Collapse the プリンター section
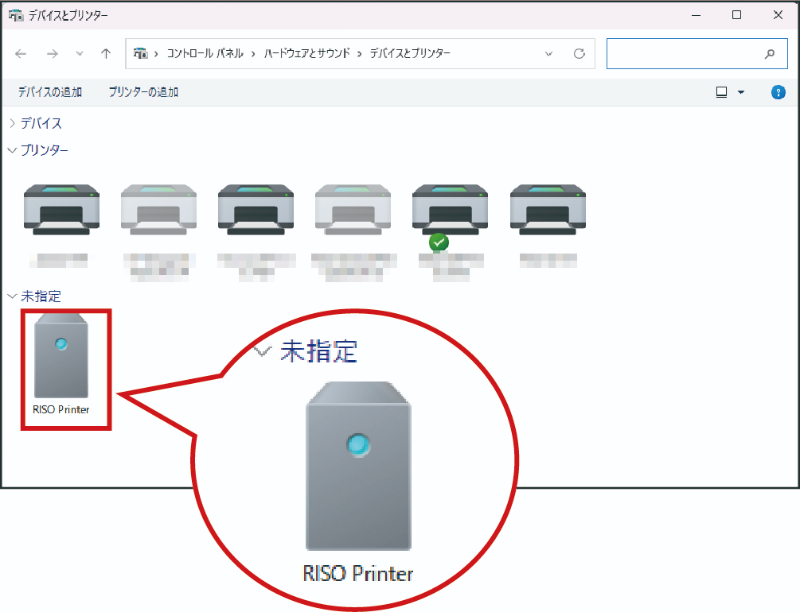The width and height of the screenshot is (800, 612). pyautogui.click(x=12, y=150)
